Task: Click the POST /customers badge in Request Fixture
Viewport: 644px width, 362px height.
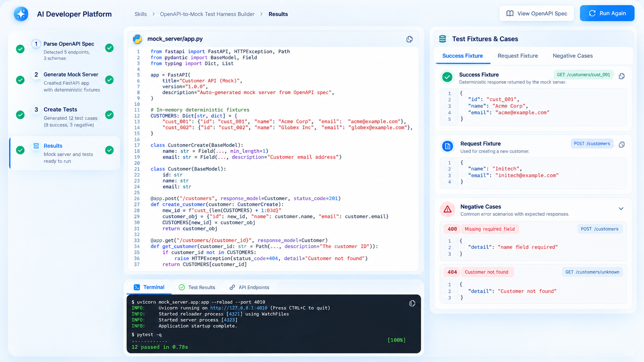Action: (x=592, y=143)
